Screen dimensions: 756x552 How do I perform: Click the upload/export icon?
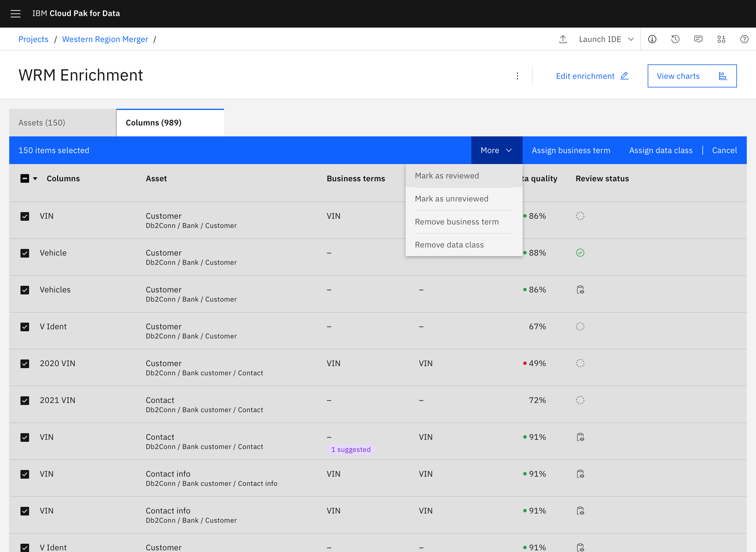pyautogui.click(x=563, y=39)
